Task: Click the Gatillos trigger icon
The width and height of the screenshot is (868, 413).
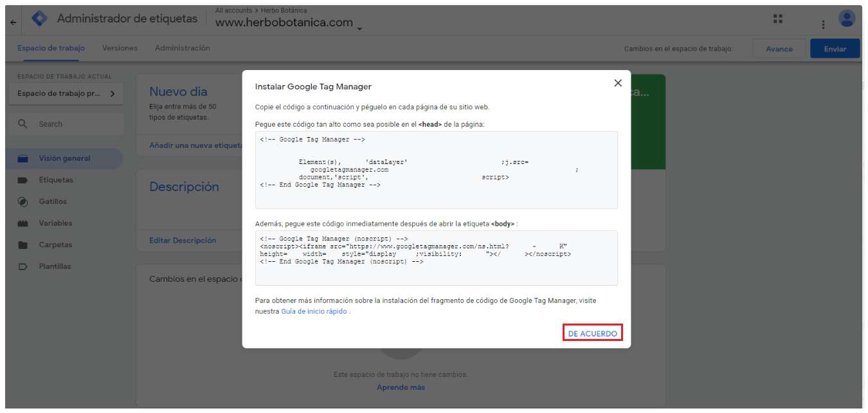Action: (x=23, y=201)
